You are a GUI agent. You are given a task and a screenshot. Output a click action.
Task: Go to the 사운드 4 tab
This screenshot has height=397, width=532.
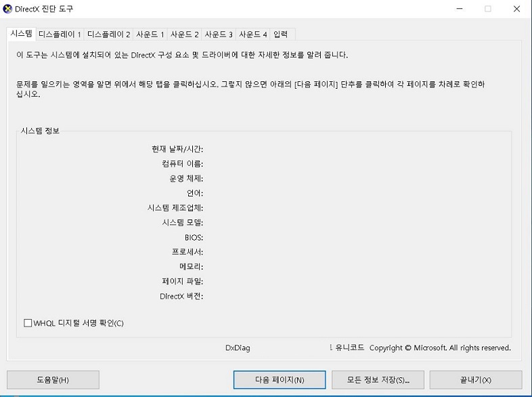pos(253,35)
